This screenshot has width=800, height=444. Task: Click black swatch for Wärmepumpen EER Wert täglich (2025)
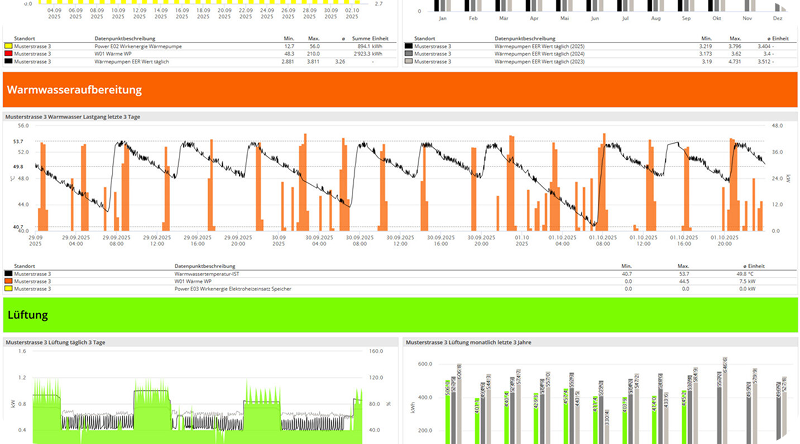(x=408, y=46)
